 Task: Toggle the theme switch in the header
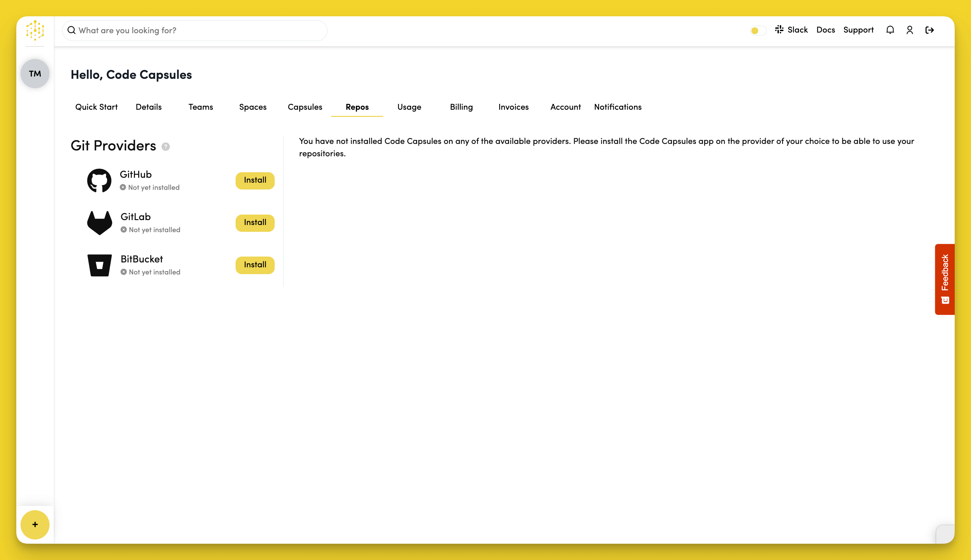757,30
